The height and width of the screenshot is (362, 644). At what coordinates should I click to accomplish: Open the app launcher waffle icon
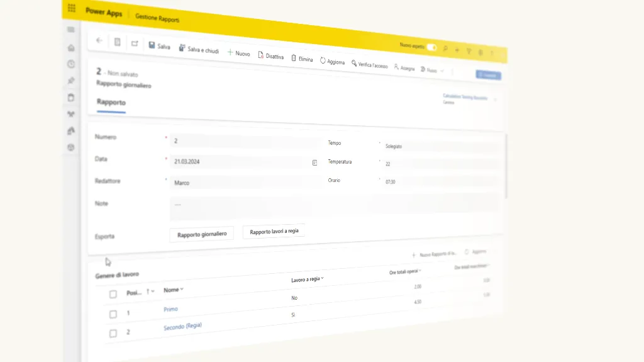coord(72,8)
